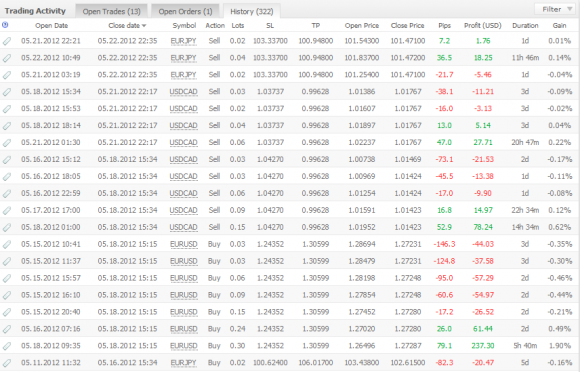This screenshot has height=372, width=580.
Task: Click paperclip icon for trade opened 05.18.2012 09:35
Action: point(7,346)
